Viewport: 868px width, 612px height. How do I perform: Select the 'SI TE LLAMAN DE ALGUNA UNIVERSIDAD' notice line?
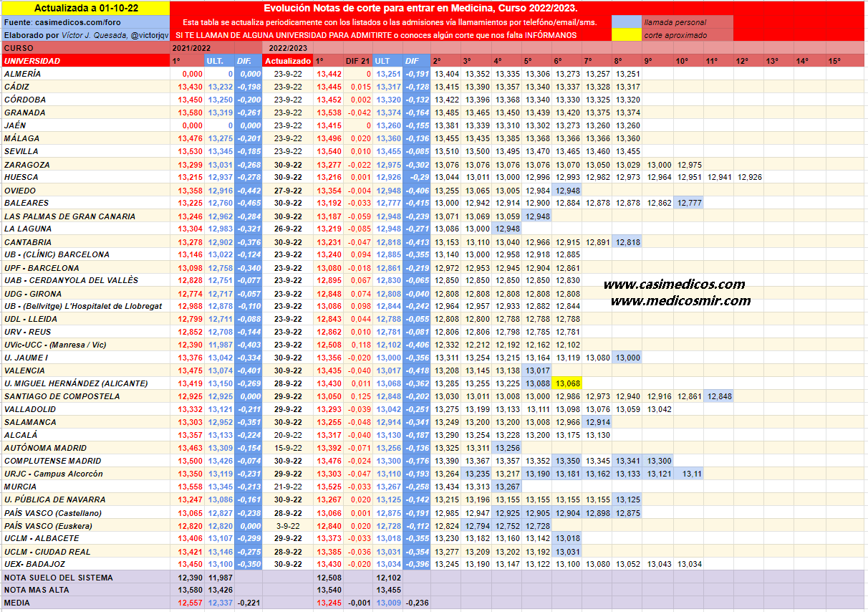click(x=376, y=35)
